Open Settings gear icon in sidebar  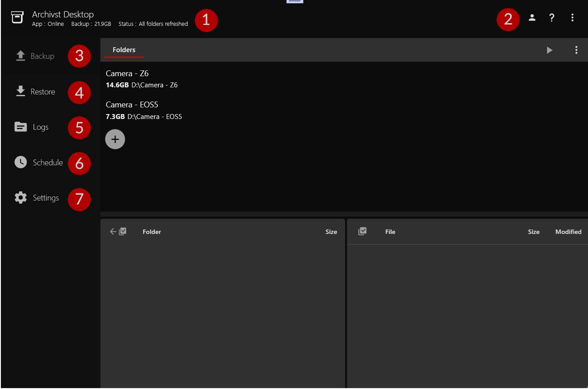[21, 198]
